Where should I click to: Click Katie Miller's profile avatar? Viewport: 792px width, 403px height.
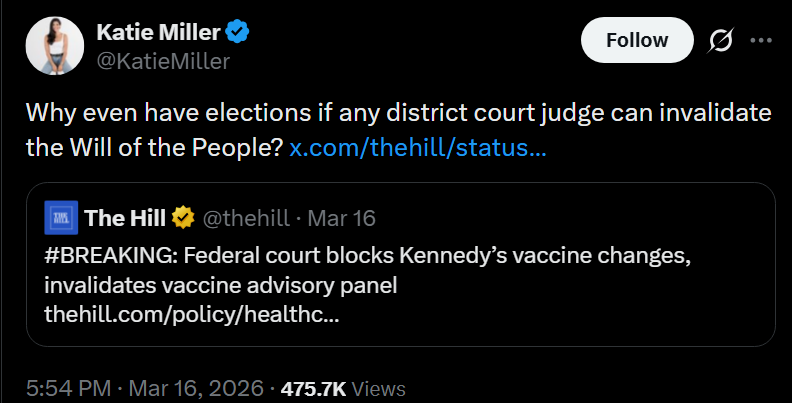pyautogui.click(x=53, y=46)
